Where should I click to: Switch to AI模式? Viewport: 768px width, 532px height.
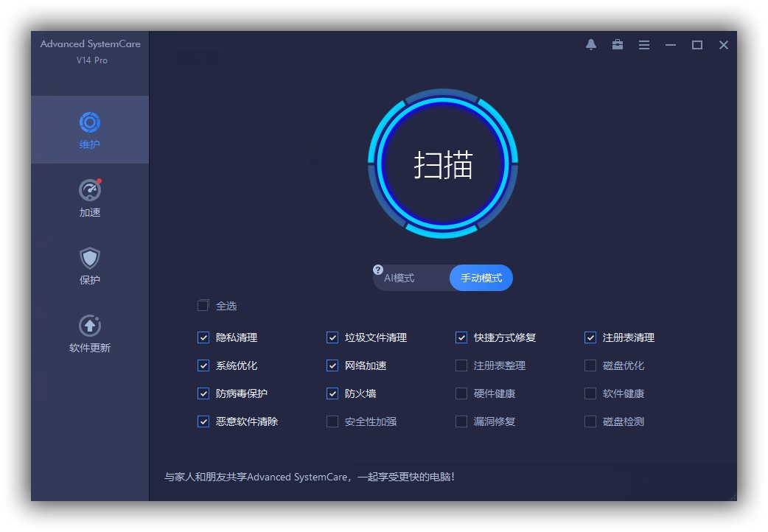click(399, 278)
